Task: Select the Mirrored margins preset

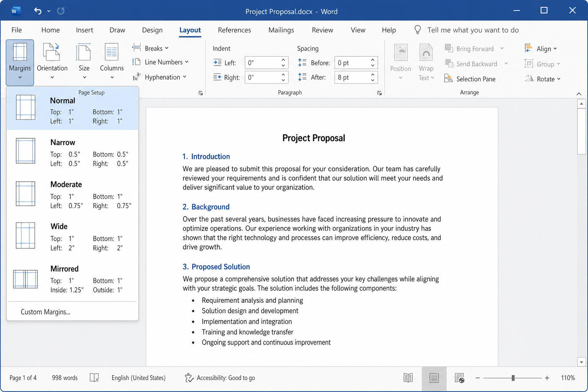Action: point(73,279)
